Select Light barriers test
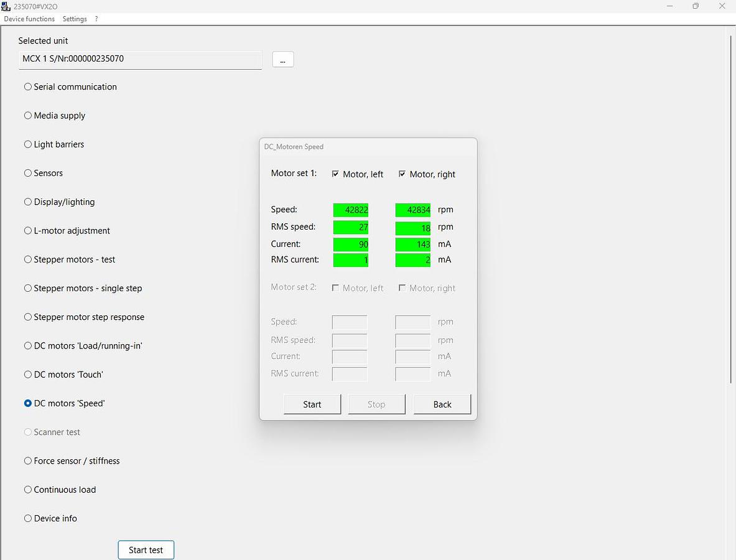The image size is (736, 560). pyautogui.click(x=28, y=144)
